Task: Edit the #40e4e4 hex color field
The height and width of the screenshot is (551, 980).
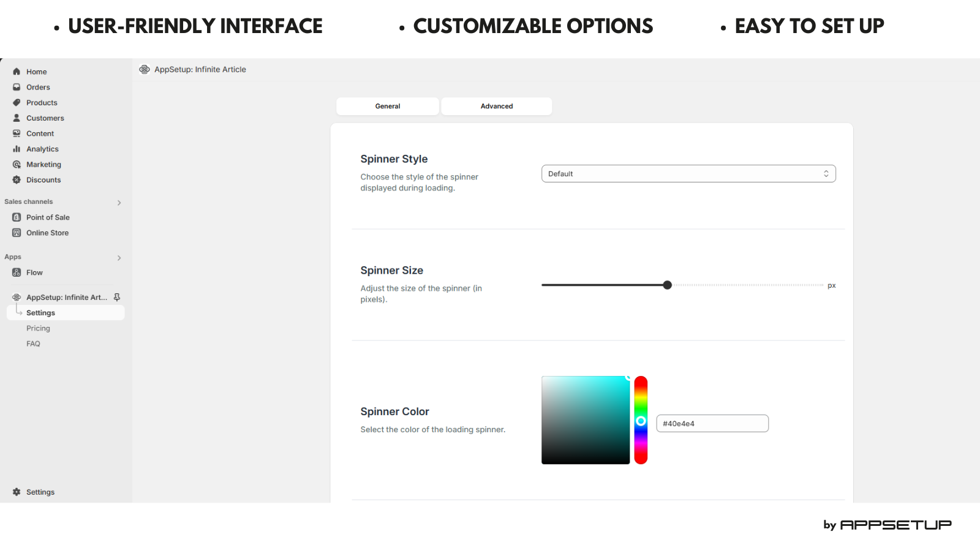Action: 712,423
